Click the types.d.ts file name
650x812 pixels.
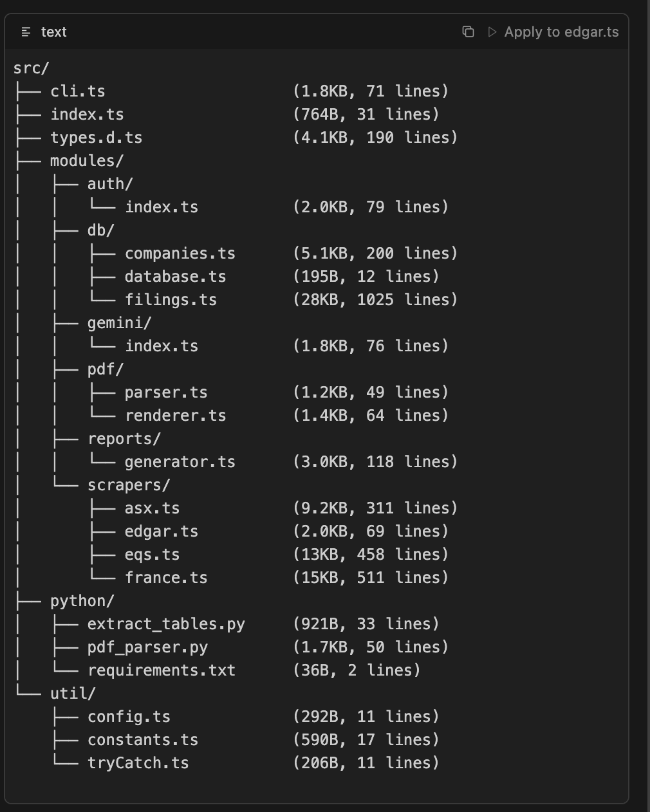point(97,137)
